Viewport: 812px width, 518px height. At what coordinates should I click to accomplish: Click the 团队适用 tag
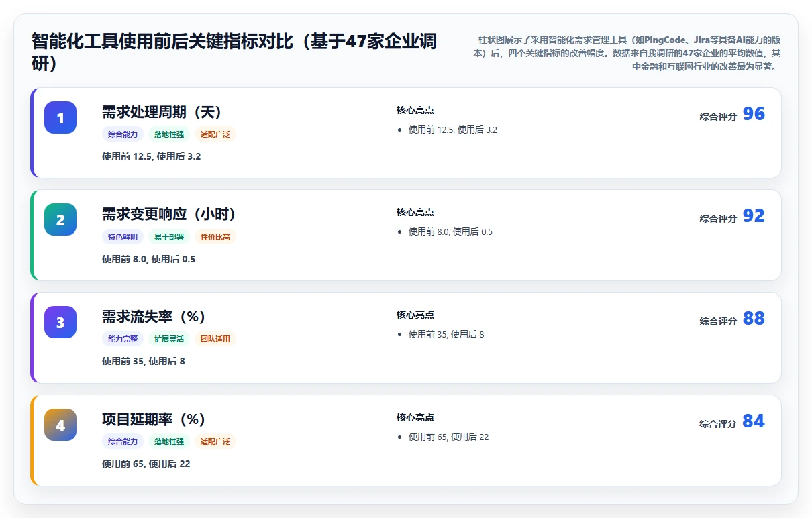click(215, 339)
